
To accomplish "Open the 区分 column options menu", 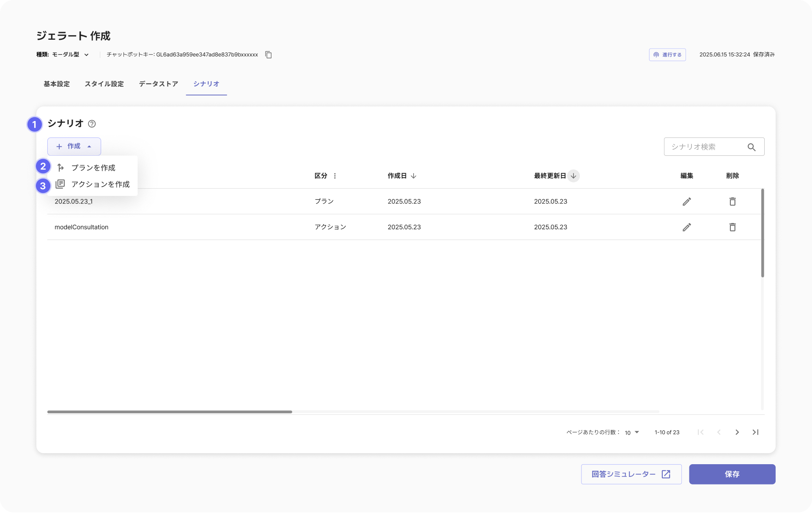I will [335, 176].
